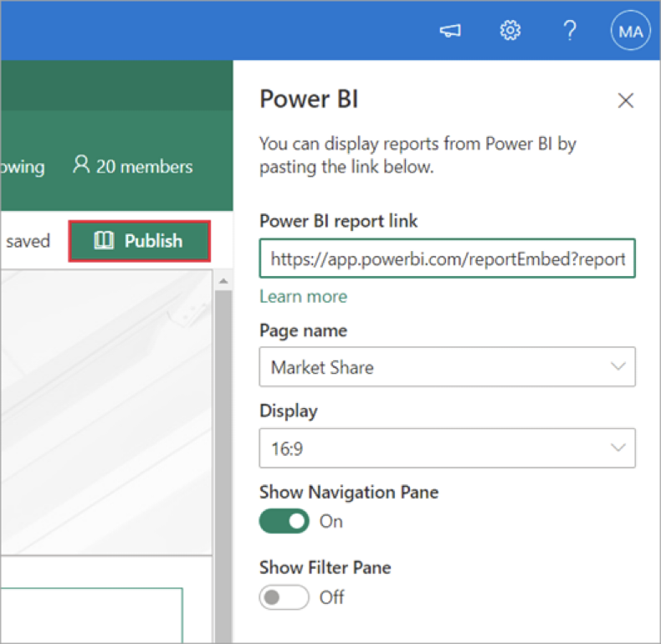
Task: Open the MA account avatar
Action: 629,32
